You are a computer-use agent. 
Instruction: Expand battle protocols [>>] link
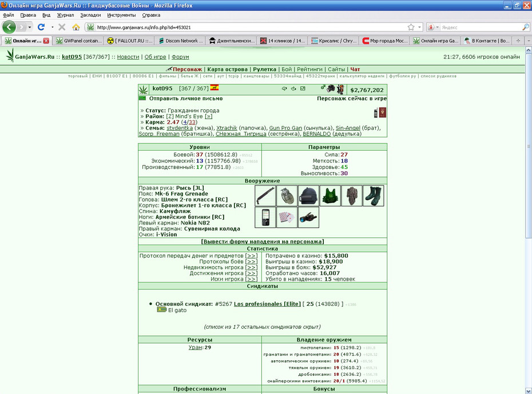[251, 262]
